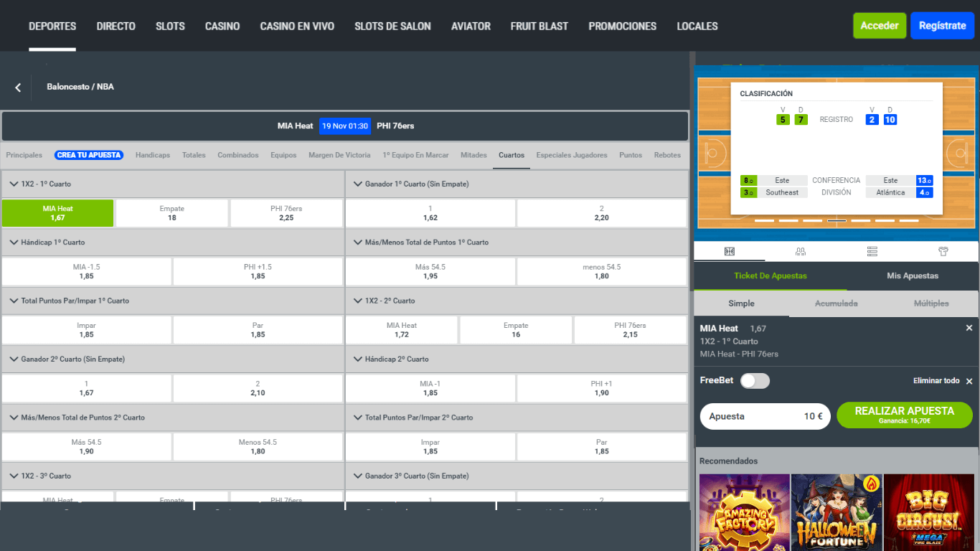Switch to the Principales markets tab

pos(24,155)
